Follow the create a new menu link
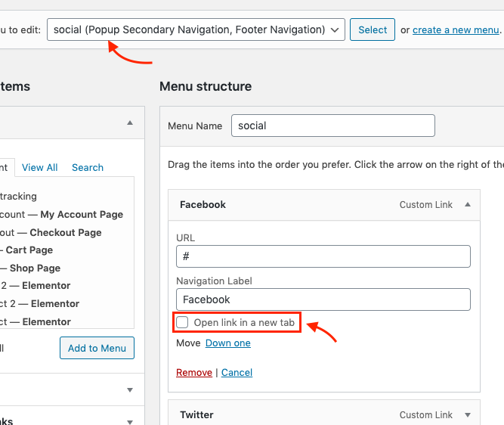The width and height of the screenshot is (504, 425). point(456,29)
